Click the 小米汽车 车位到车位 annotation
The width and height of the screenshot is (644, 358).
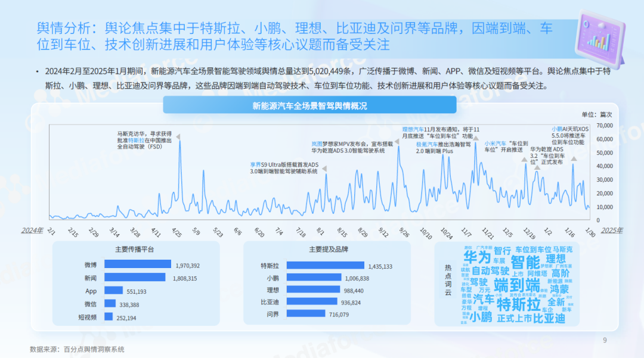(x=506, y=147)
